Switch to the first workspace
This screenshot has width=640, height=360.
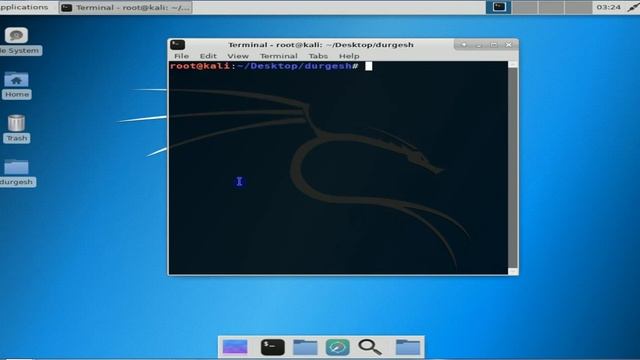498,7
